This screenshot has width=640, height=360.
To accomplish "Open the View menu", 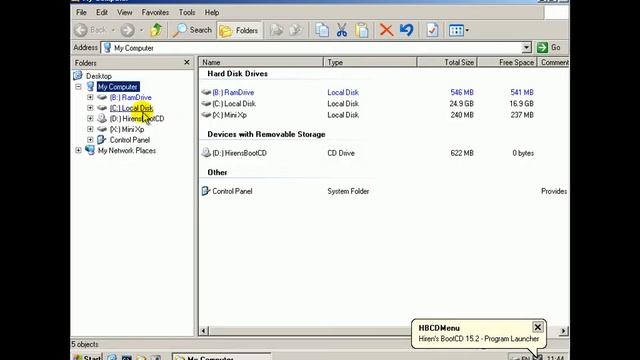I will [124, 13].
